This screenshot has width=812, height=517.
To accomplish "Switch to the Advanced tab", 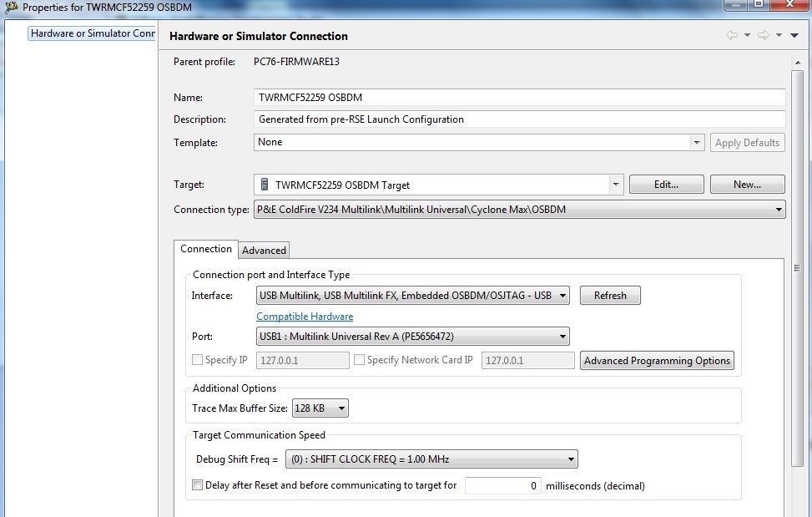I will tap(264, 251).
